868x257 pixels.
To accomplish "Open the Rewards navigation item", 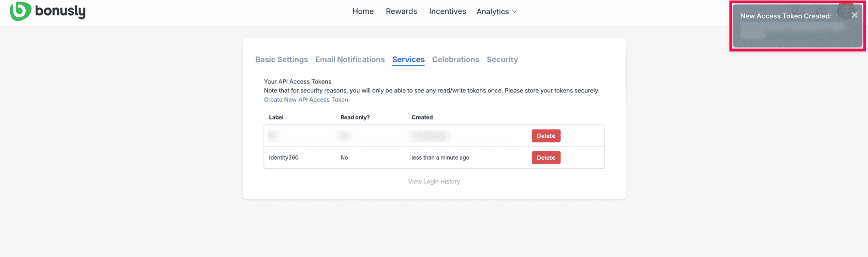I will click(x=401, y=11).
